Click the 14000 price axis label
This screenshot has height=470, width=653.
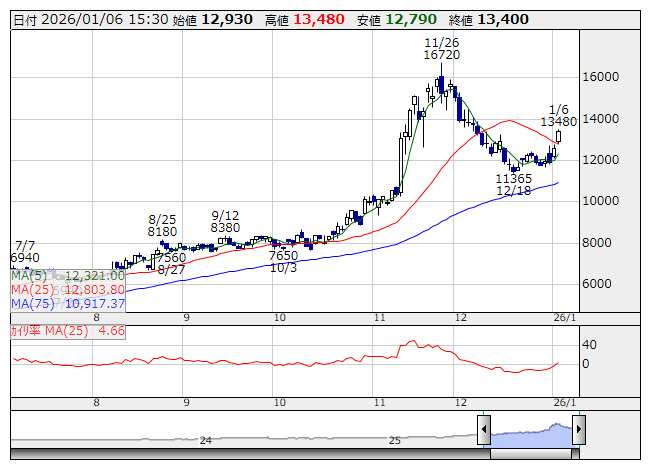coord(601,119)
